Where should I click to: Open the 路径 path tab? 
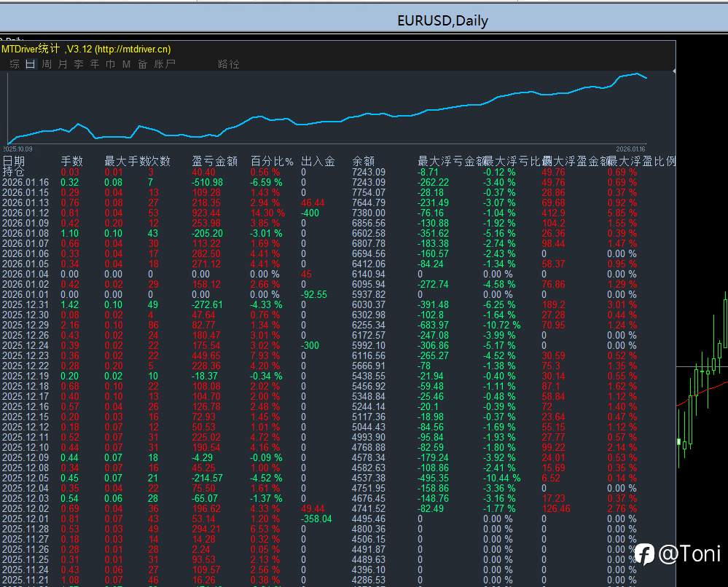coord(228,64)
